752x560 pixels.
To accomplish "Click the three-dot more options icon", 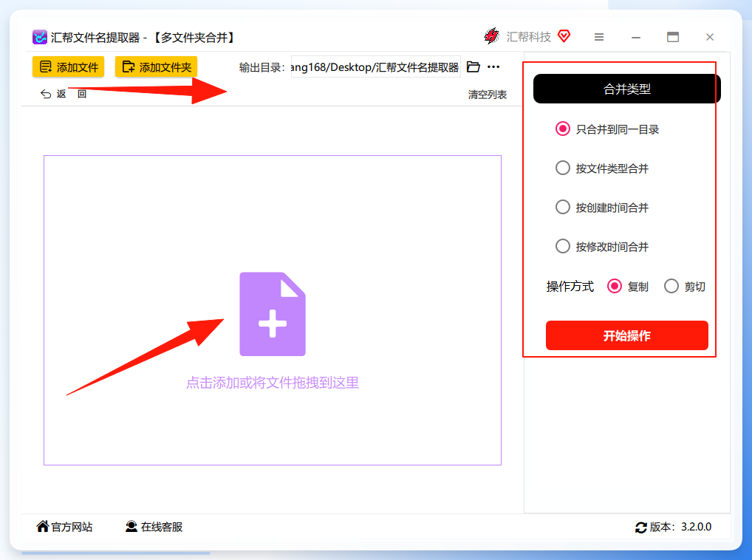I will coord(493,67).
